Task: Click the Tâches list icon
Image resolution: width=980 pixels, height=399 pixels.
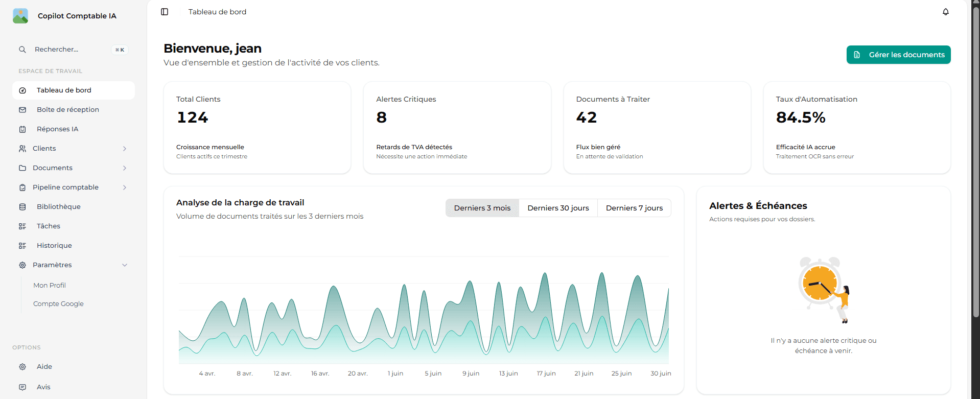Action: pos(22,226)
